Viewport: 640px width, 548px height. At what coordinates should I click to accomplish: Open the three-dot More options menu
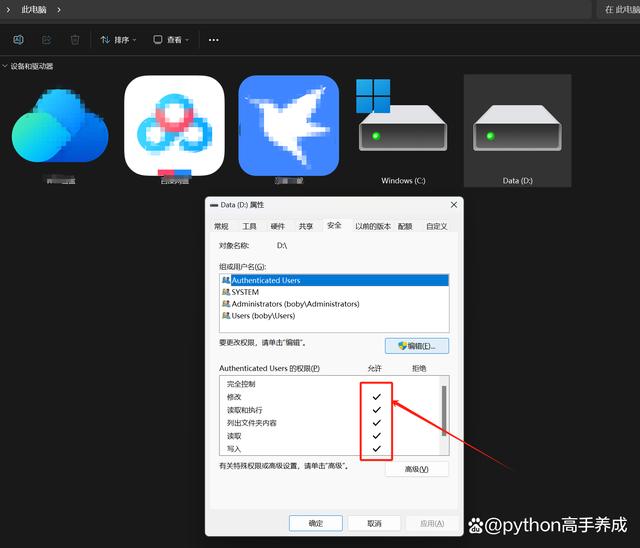pos(213,40)
